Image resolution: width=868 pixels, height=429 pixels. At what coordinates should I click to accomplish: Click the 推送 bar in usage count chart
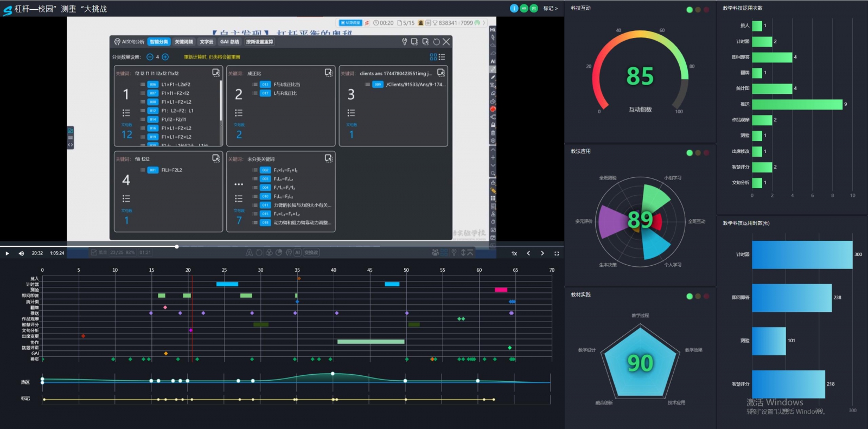(796, 104)
